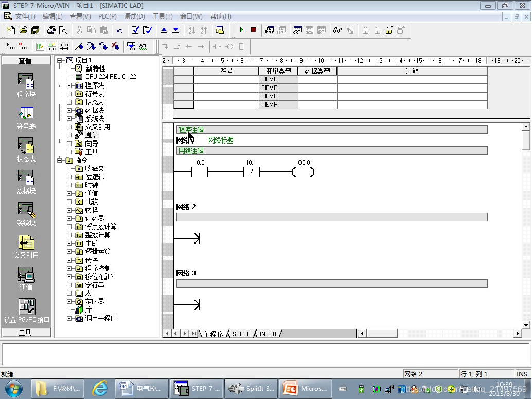Viewport: 532px width, 399px height.
Task: Expand the 位逻辑 instruction folder
Action: (69, 177)
